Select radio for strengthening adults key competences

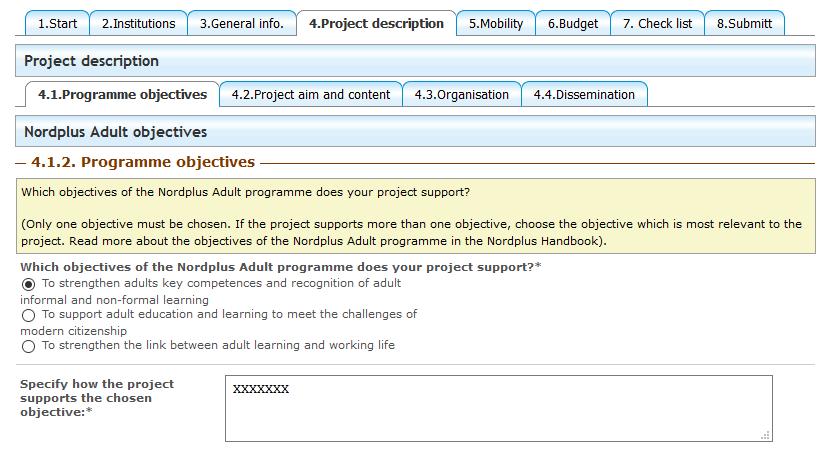coord(29,285)
